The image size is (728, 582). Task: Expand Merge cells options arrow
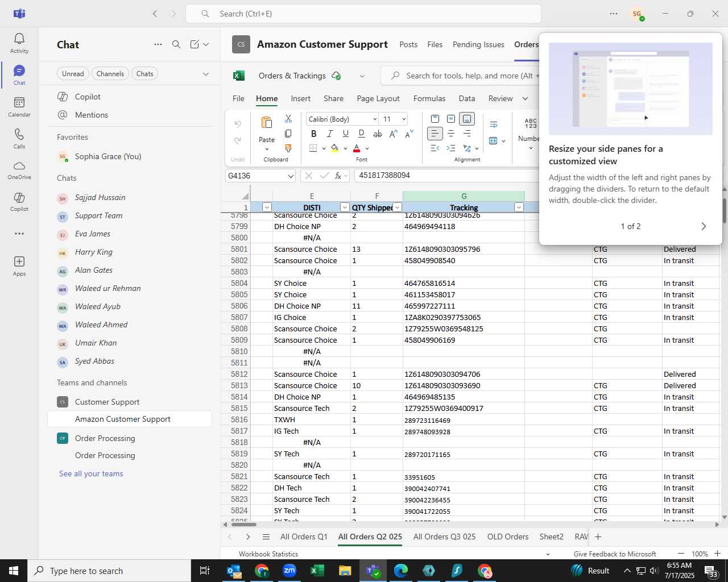pyautogui.click(x=503, y=141)
